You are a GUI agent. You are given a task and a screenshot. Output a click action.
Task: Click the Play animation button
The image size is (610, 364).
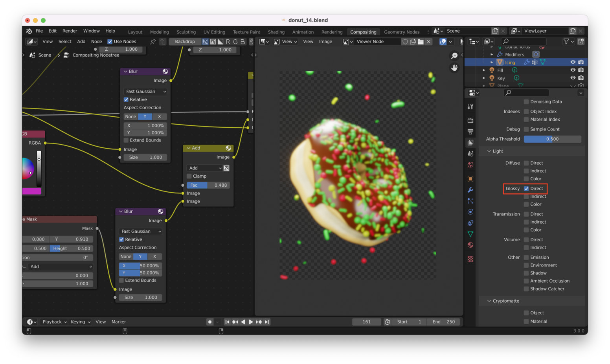(x=251, y=322)
